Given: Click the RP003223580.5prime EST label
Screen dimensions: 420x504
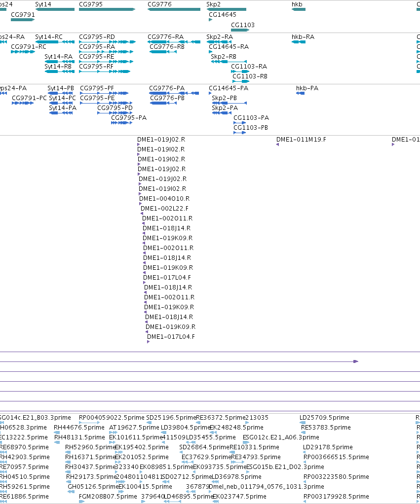Looking at the screenshot, I should (x=336, y=477).
